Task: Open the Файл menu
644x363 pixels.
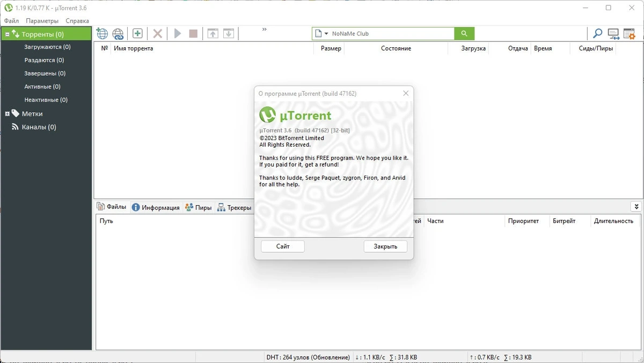Action: (11, 21)
